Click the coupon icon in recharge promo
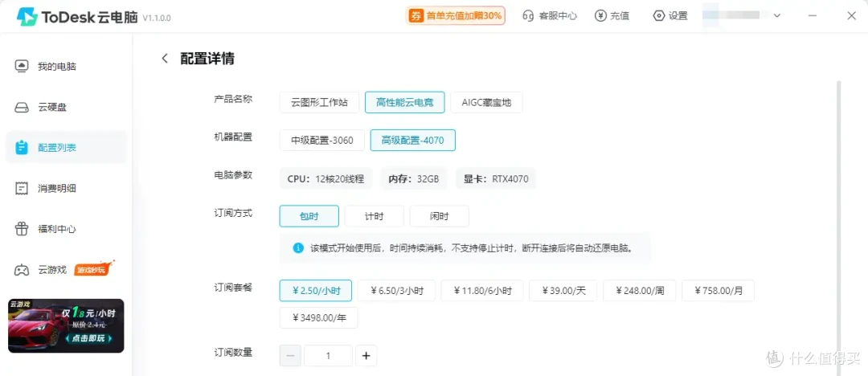868x376 pixels. point(416,15)
